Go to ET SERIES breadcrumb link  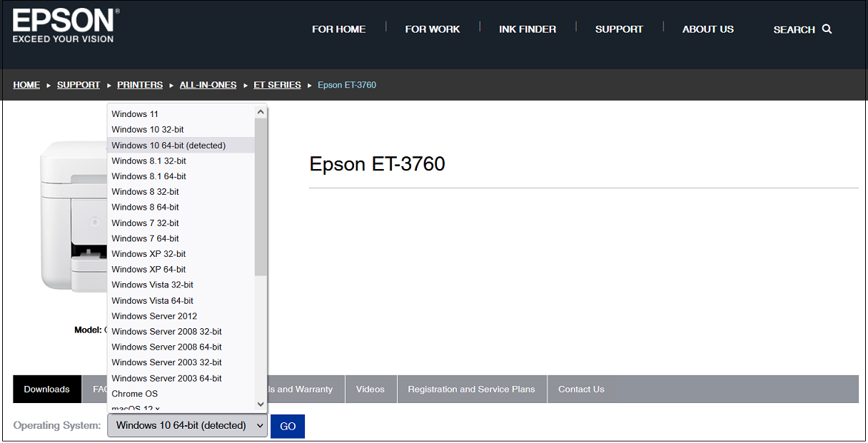click(x=277, y=85)
